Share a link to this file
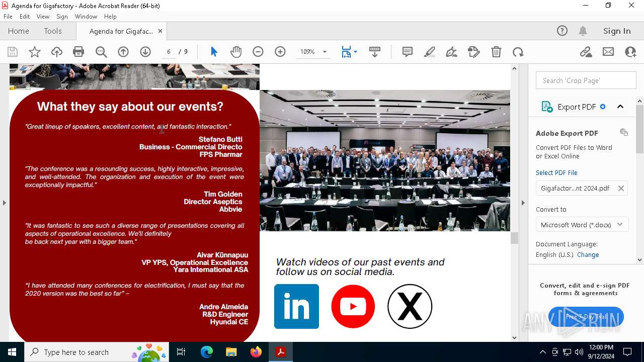 coord(586,52)
